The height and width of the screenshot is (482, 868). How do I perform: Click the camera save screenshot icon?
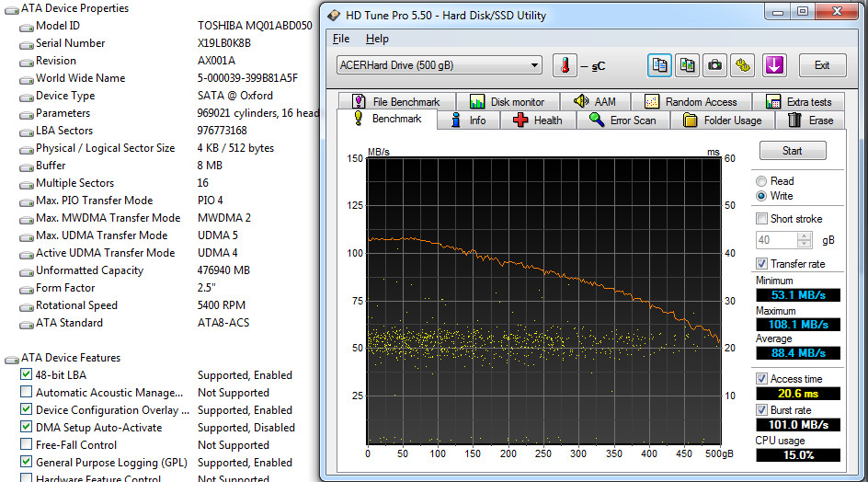(x=714, y=65)
